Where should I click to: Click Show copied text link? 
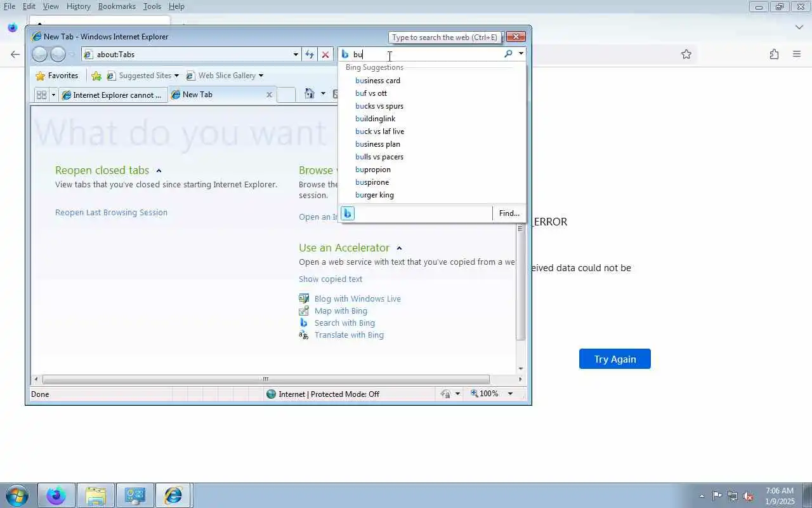[x=331, y=279]
